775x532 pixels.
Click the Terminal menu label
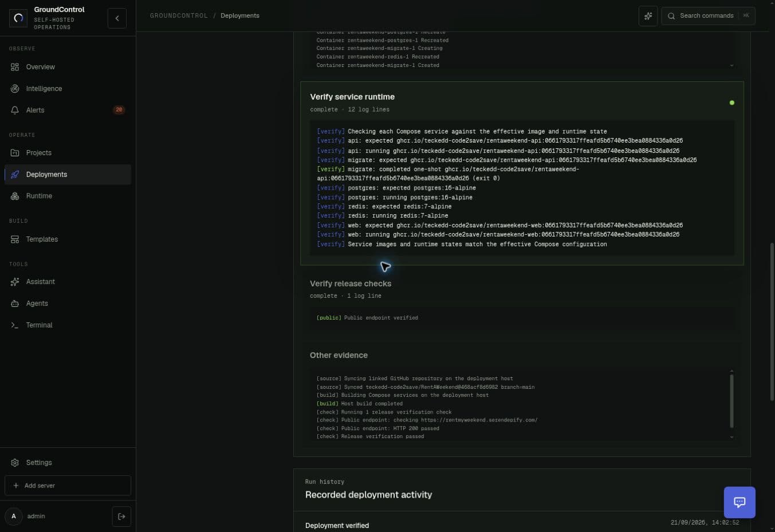[x=39, y=325]
